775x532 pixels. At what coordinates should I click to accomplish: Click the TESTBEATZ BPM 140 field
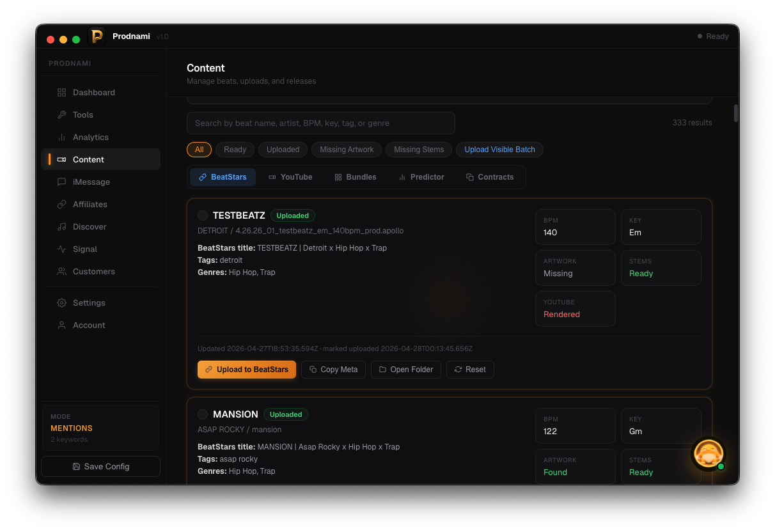click(575, 227)
